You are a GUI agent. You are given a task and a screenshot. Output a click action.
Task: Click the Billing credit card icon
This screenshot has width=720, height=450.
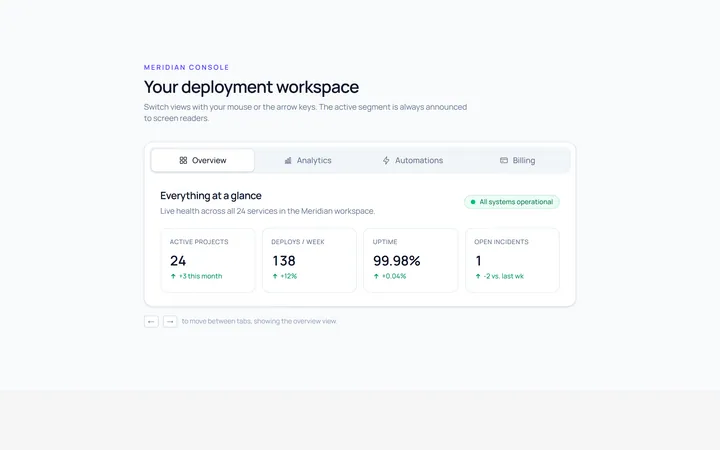coord(504,160)
